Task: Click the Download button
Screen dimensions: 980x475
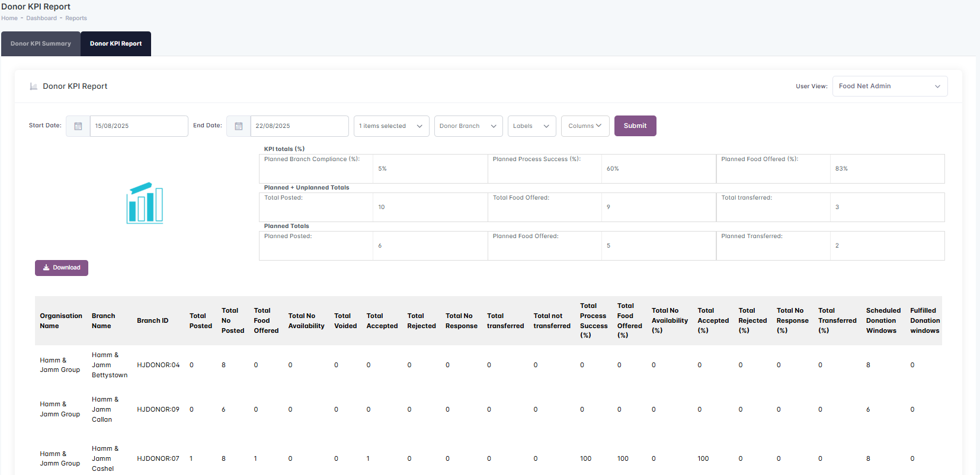Action: (x=62, y=268)
